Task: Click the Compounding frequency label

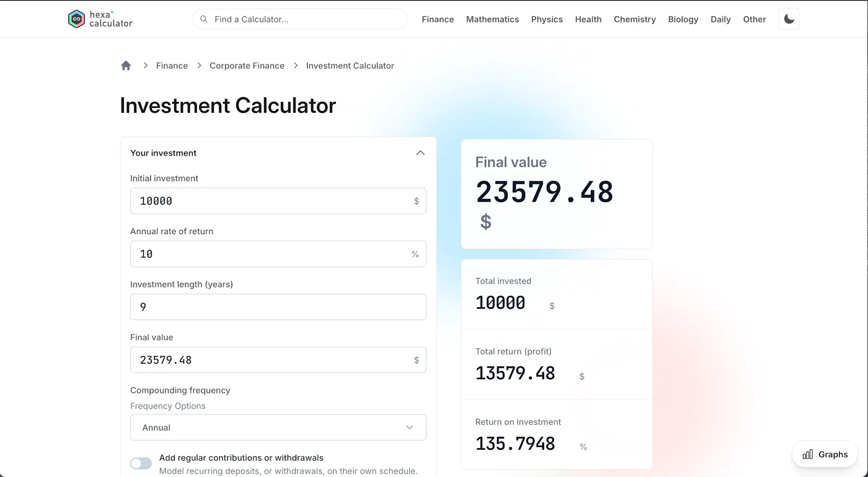Action: pyautogui.click(x=180, y=390)
